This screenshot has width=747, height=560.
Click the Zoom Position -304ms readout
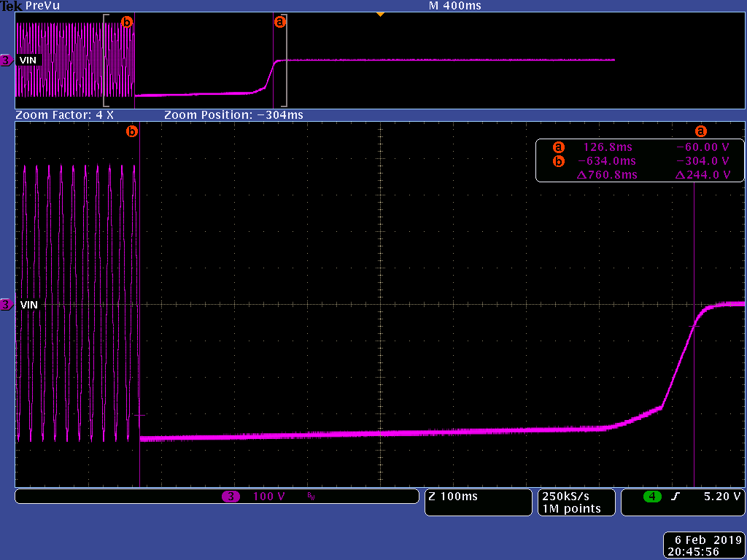pyautogui.click(x=233, y=115)
